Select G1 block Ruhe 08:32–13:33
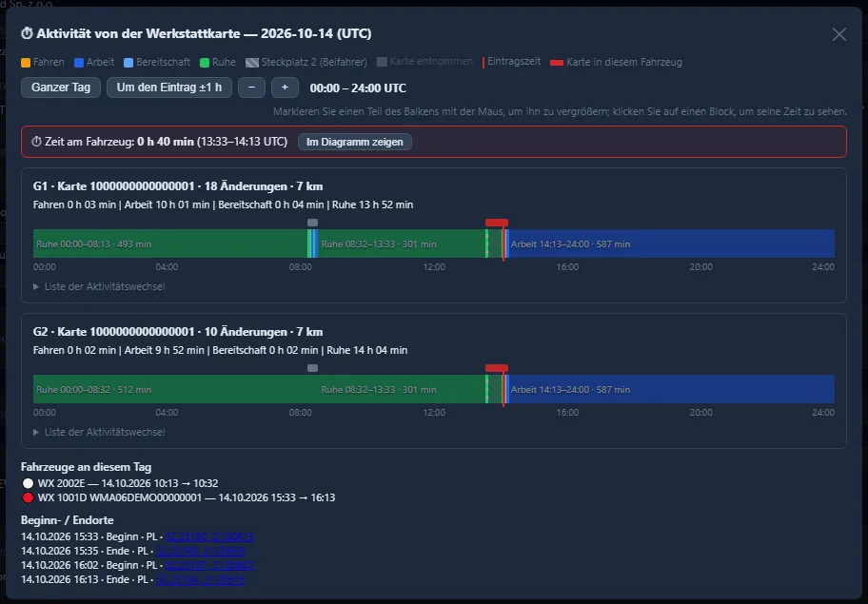 pos(402,244)
